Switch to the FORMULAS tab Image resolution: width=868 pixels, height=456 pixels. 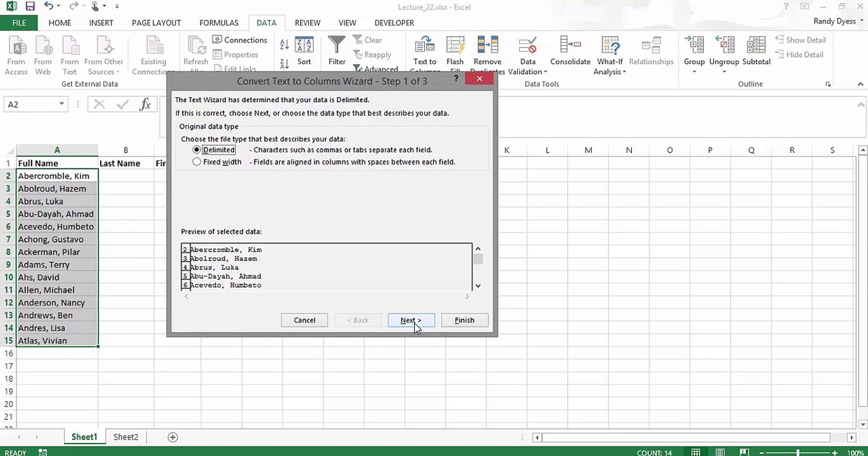(219, 23)
